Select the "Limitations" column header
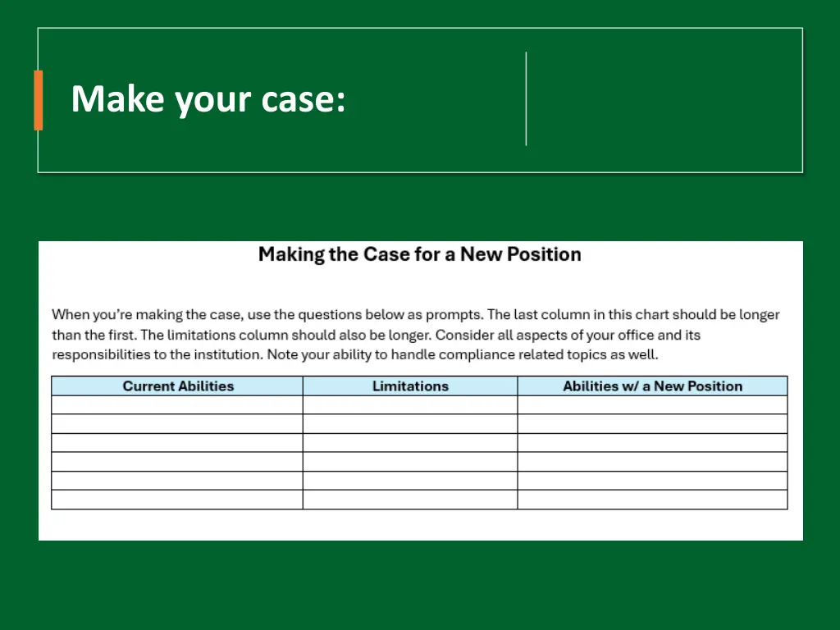Viewport: 840px width, 630px height. [x=410, y=386]
